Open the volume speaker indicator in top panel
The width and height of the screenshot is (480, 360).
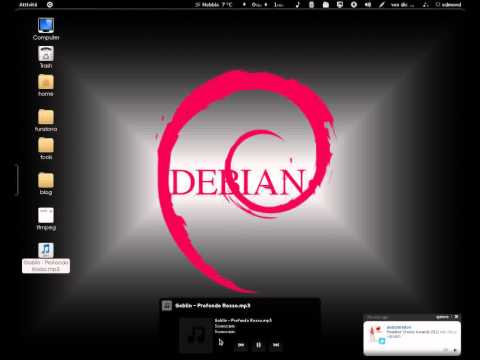[368, 5]
